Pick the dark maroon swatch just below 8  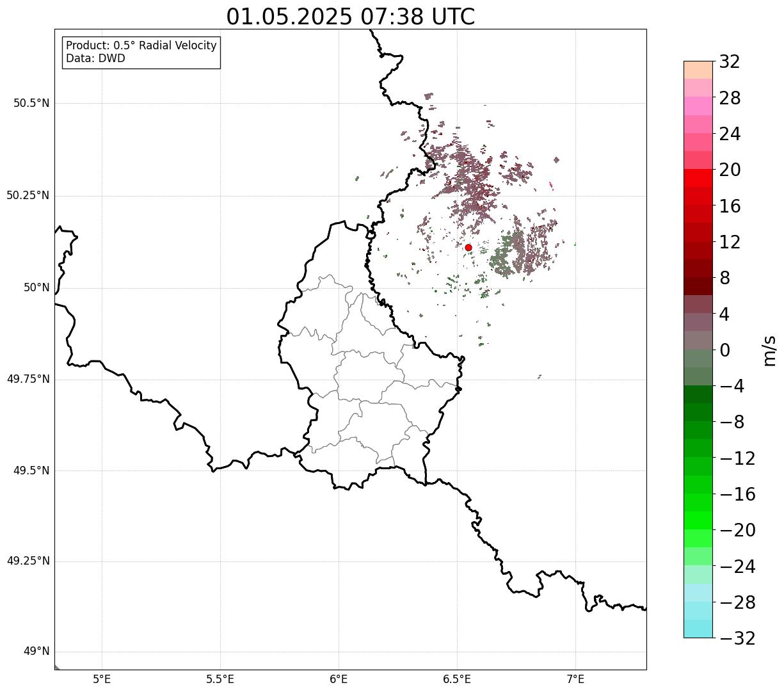click(698, 286)
